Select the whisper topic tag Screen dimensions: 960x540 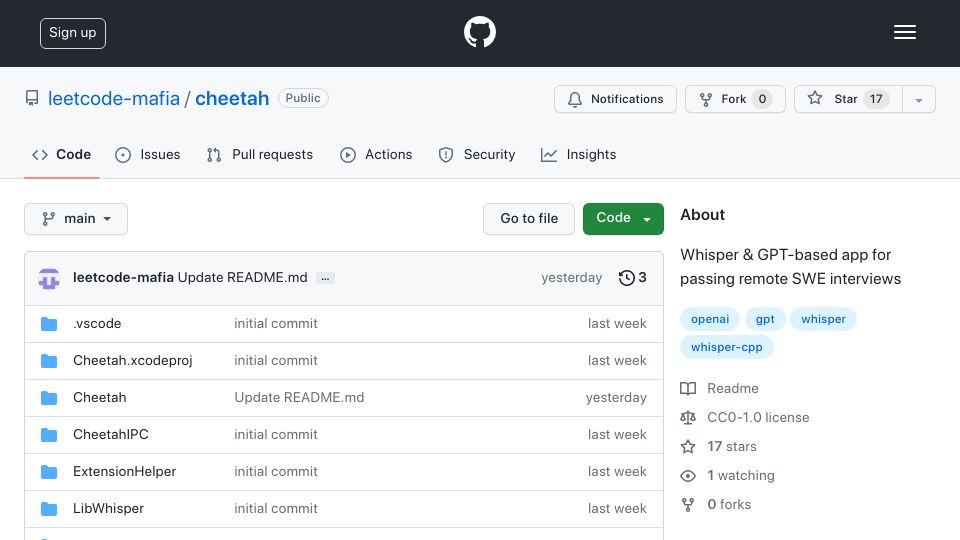tap(823, 319)
